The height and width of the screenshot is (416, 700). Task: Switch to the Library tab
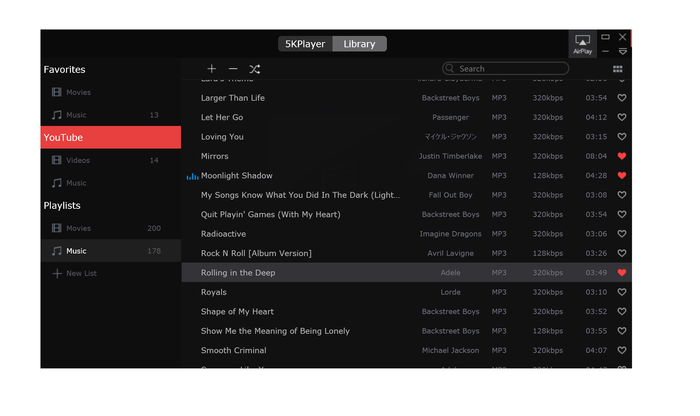359,44
